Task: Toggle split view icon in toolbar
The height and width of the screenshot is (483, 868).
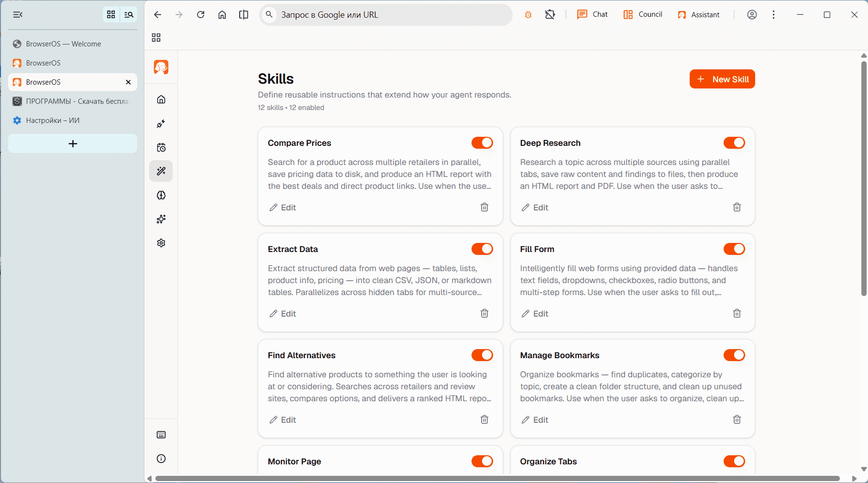Action: click(x=243, y=15)
